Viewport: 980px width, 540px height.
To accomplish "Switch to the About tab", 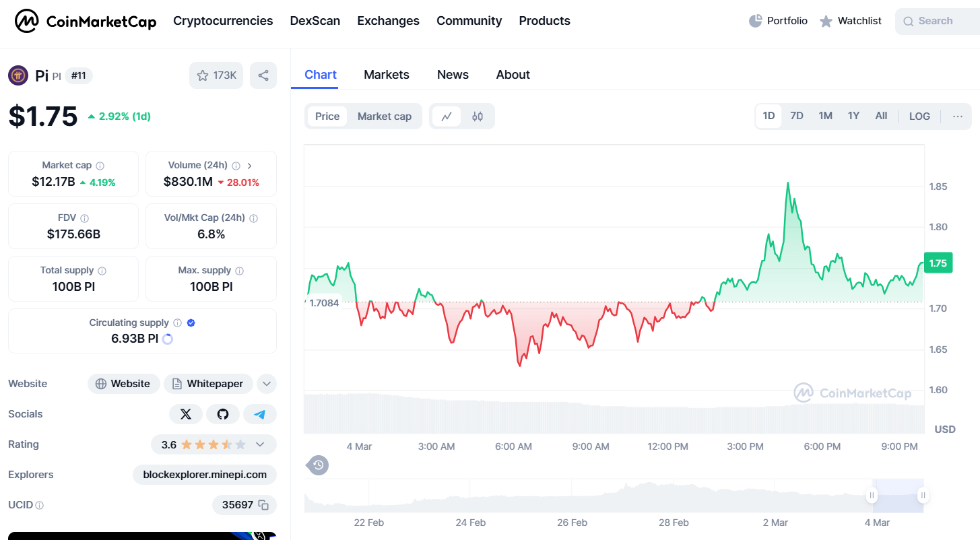I will click(x=513, y=75).
